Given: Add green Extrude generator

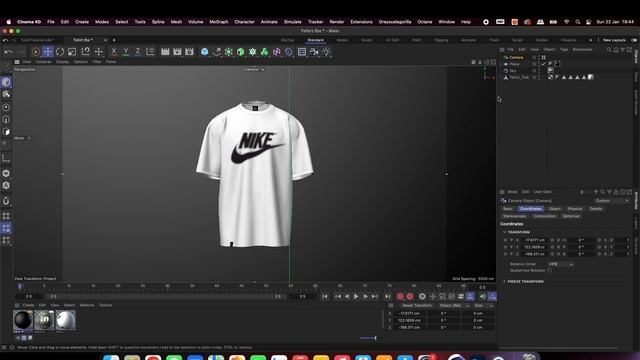Looking at the screenshot, I should coord(240,52).
